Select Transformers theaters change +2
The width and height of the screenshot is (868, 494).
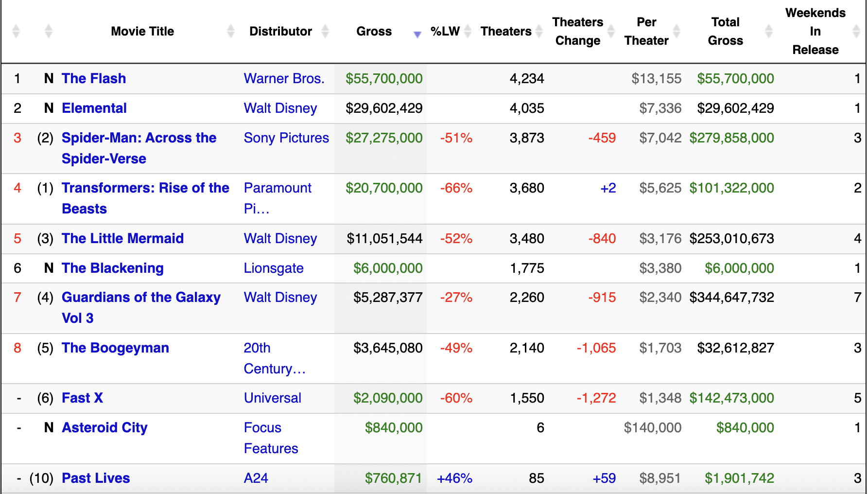608,188
